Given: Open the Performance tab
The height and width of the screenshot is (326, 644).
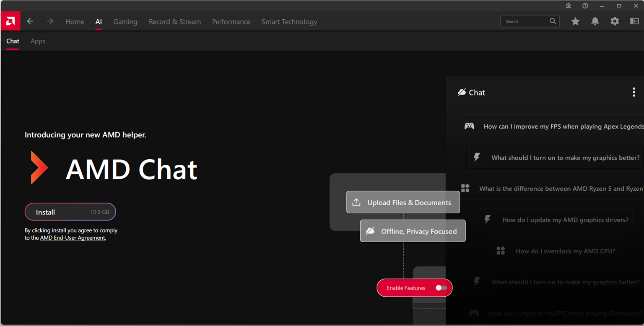Looking at the screenshot, I should point(231,22).
